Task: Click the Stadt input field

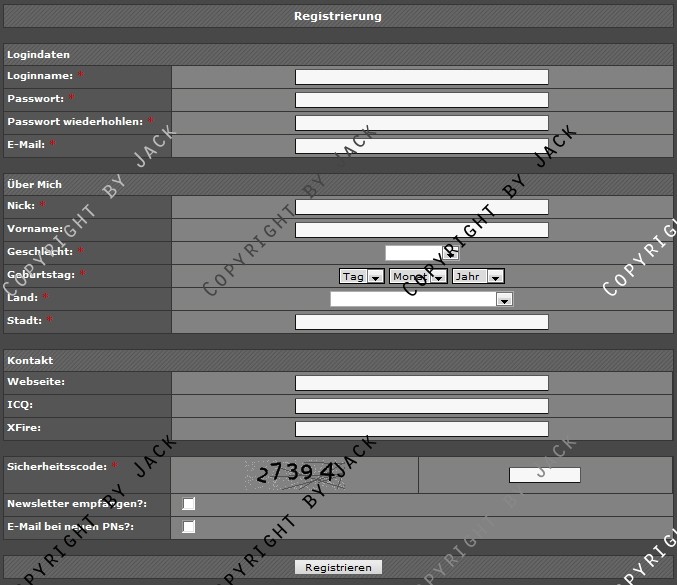Action: tap(421, 322)
